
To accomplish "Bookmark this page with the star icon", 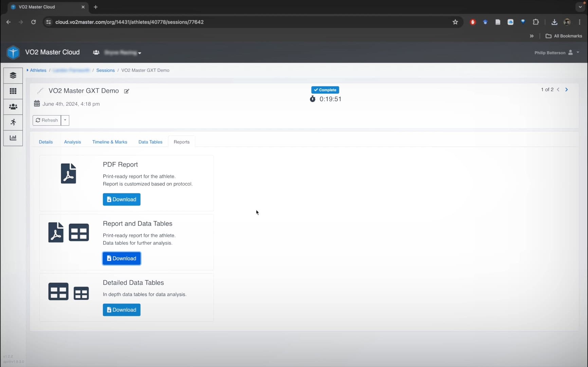I will [455, 22].
